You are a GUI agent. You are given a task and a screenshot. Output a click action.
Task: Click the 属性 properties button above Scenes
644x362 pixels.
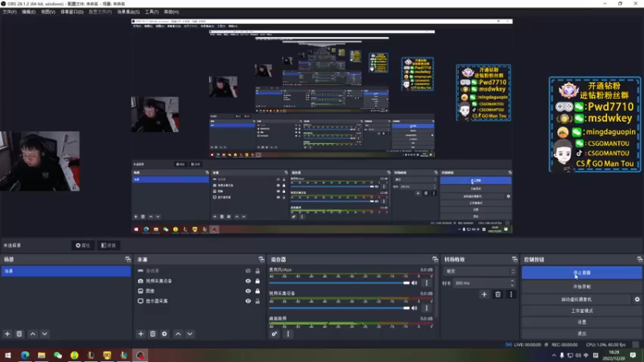click(83, 245)
